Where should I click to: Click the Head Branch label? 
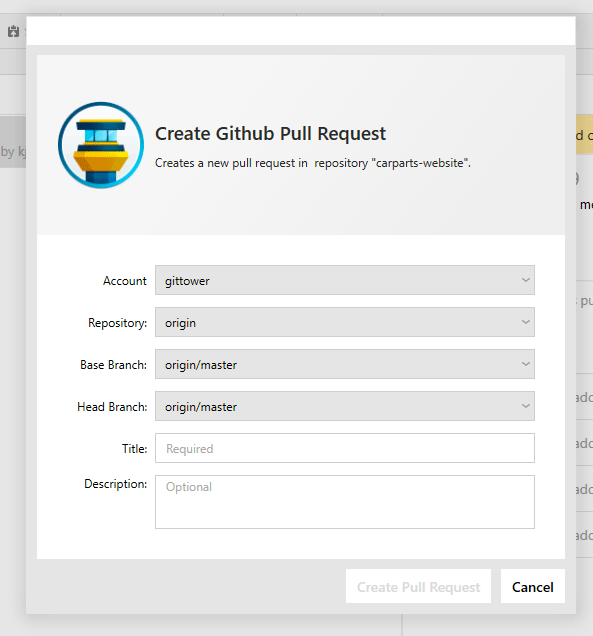coord(112,407)
